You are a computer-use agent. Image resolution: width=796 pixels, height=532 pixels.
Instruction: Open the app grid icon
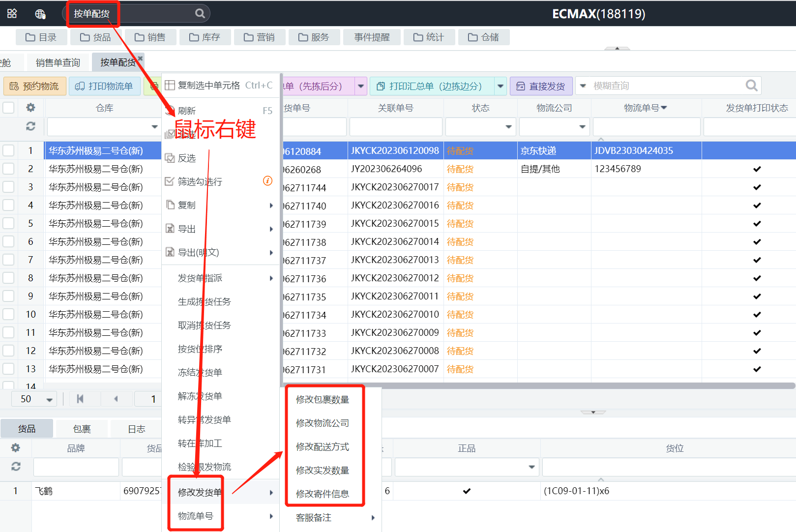12,13
